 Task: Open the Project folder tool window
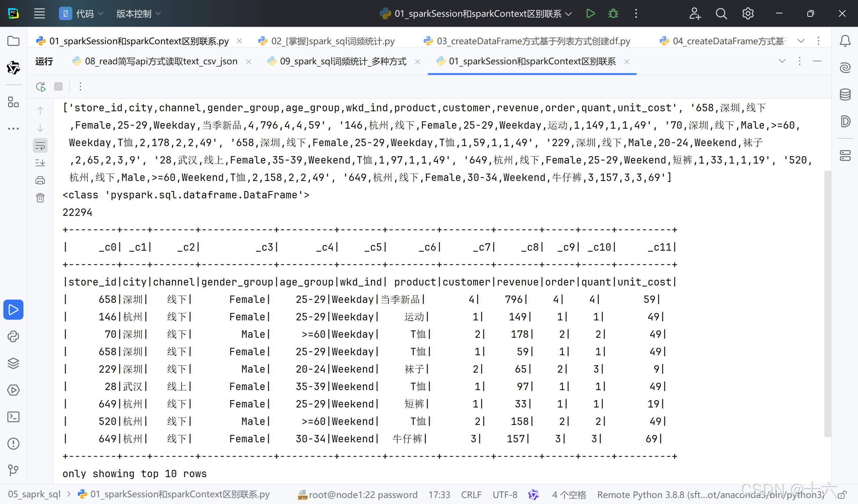pyautogui.click(x=13, y=41)
